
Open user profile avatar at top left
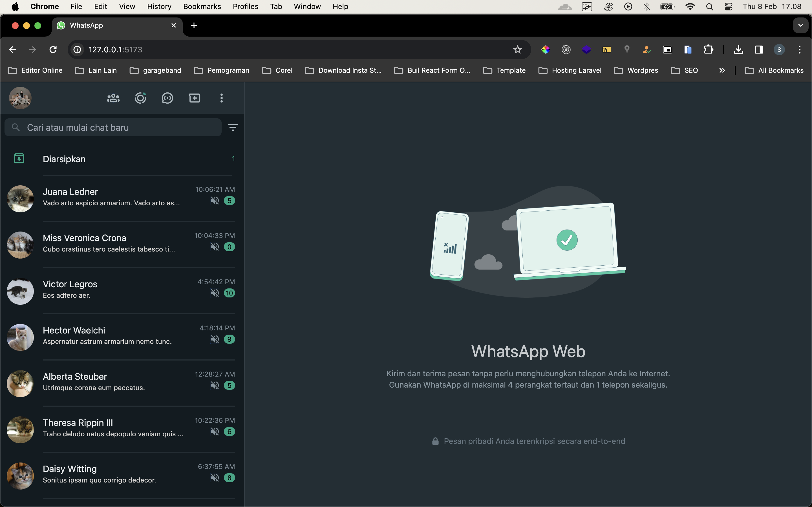(20, 98)
